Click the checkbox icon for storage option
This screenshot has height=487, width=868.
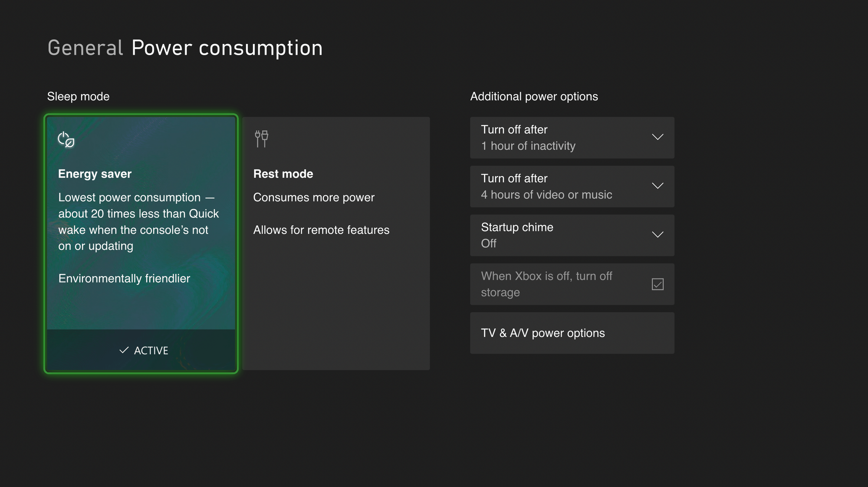[658, 284]
